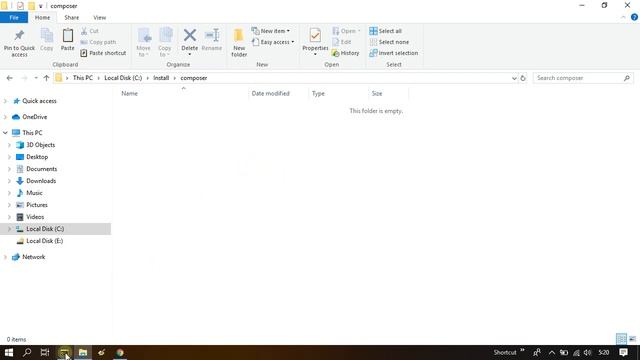Select Documents in navigation pane
The width and height of the screenshot is (640, 360).
coord(42,169)
